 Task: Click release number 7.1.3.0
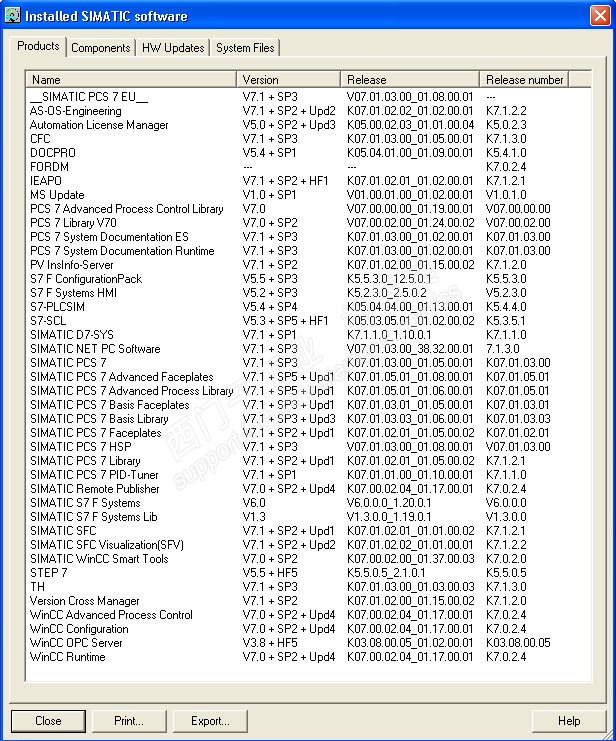pos(503,349)
